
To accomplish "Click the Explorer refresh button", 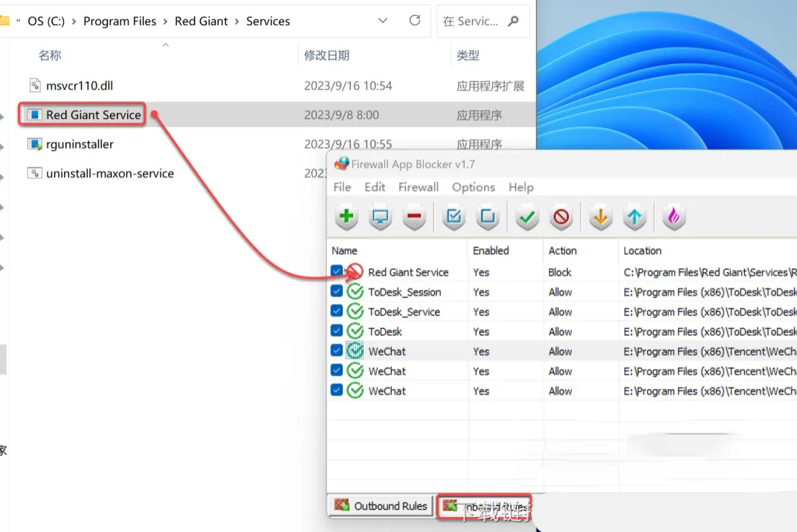I will (x=414, y=21).
